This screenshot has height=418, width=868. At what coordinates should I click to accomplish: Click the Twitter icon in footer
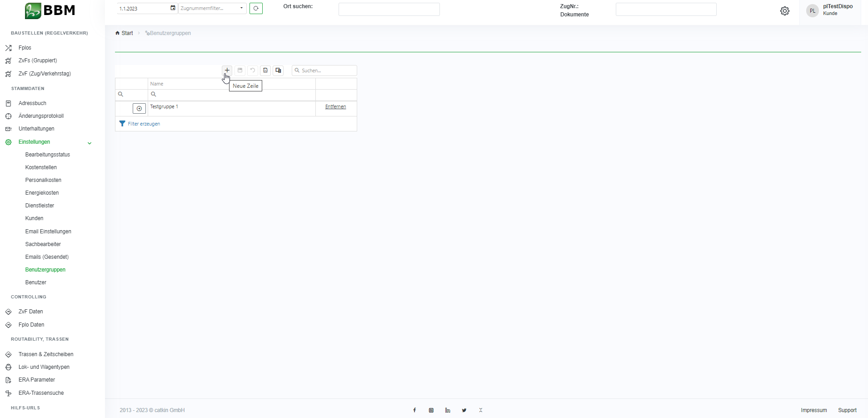[x=464, y=410]
